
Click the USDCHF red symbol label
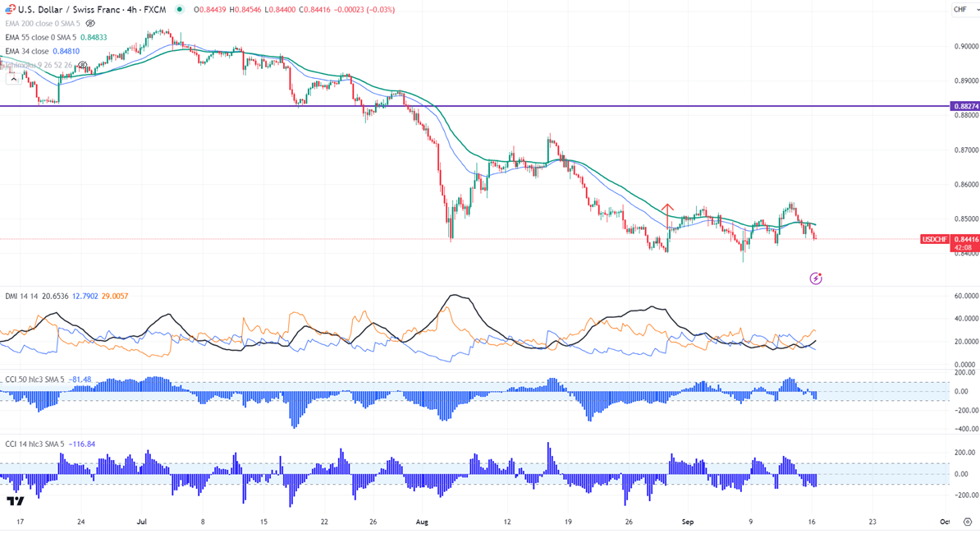934,240
